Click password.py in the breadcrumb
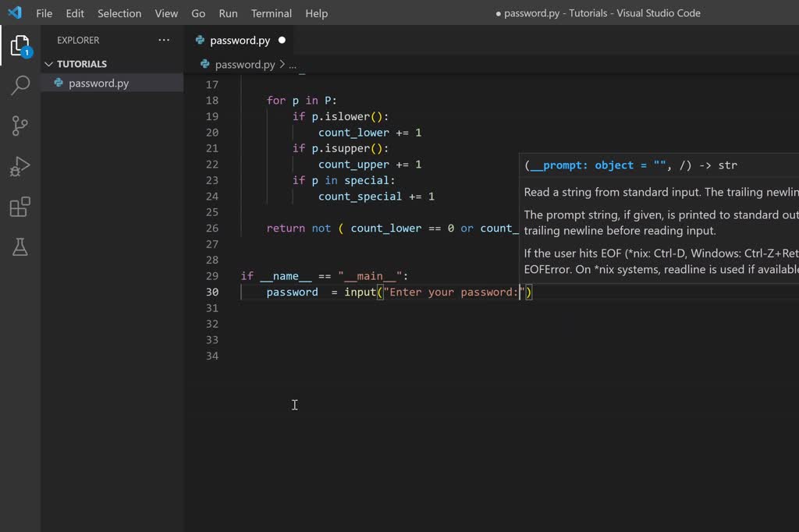Viewport: 799px width, 532px height. click(x=245, y=65)
